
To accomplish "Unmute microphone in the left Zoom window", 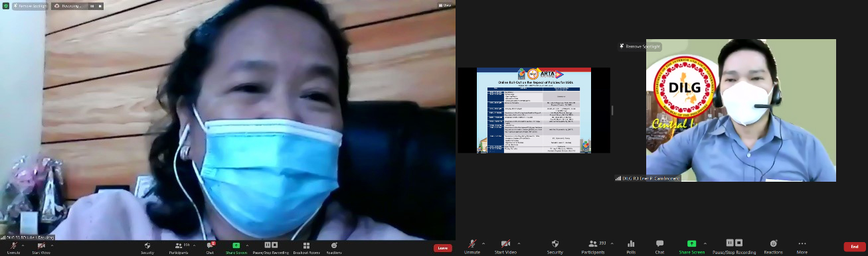I will (x=13, y=248).
